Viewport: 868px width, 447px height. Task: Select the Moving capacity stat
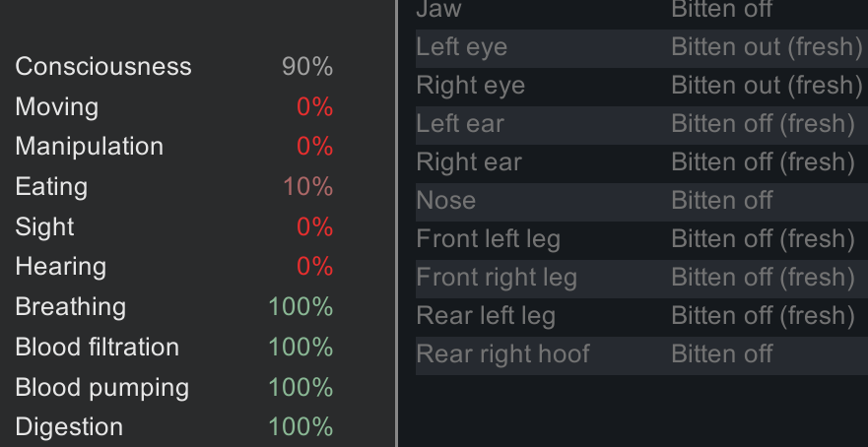coord(173,107)
